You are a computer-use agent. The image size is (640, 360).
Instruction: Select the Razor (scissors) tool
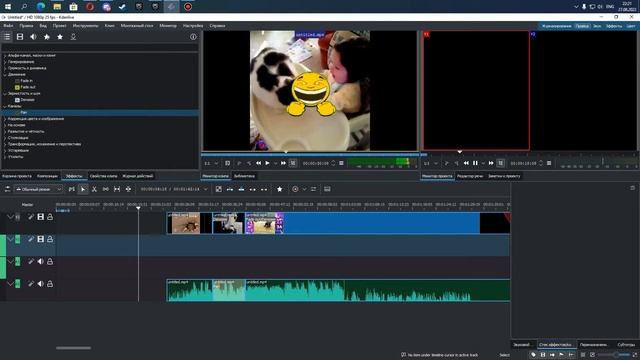[94, 189]
